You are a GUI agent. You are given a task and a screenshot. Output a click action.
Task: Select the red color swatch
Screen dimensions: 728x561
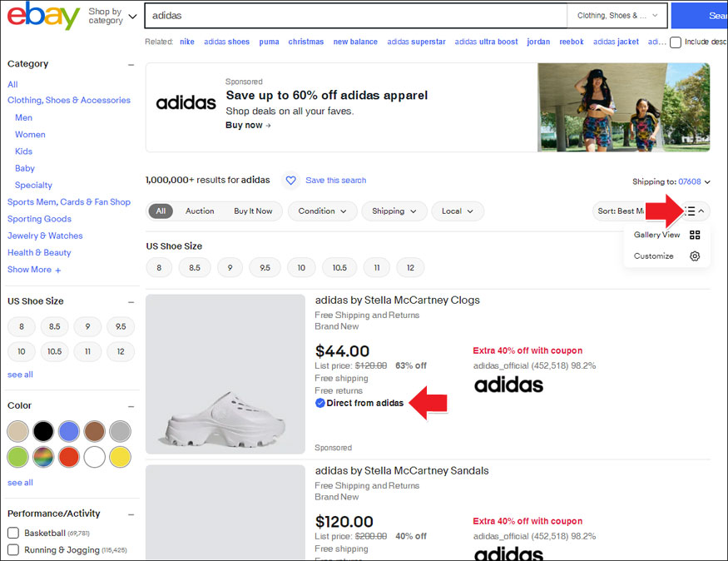tap(69, 456)
